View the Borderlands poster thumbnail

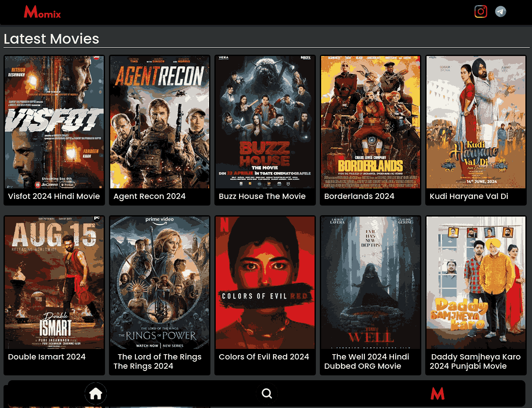[x=371, y=122]
